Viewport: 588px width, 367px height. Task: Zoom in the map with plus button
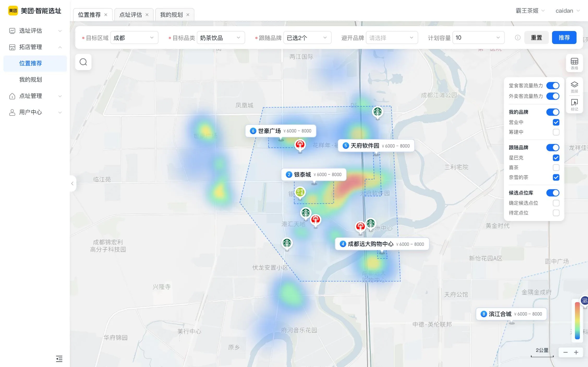576,352
